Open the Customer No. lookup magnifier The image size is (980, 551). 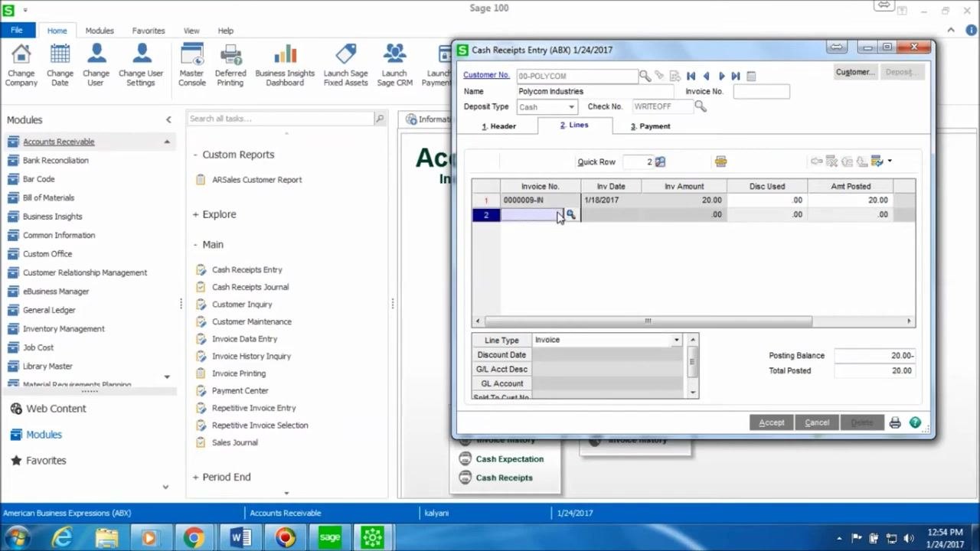point(645,76)
